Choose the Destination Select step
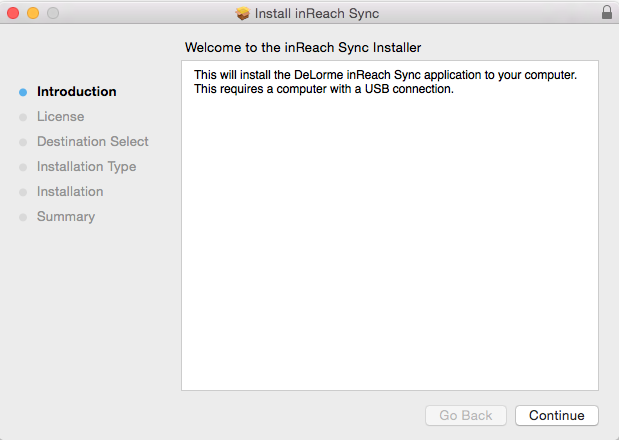This screenshot has height=440, width=619. pos(93,141)
